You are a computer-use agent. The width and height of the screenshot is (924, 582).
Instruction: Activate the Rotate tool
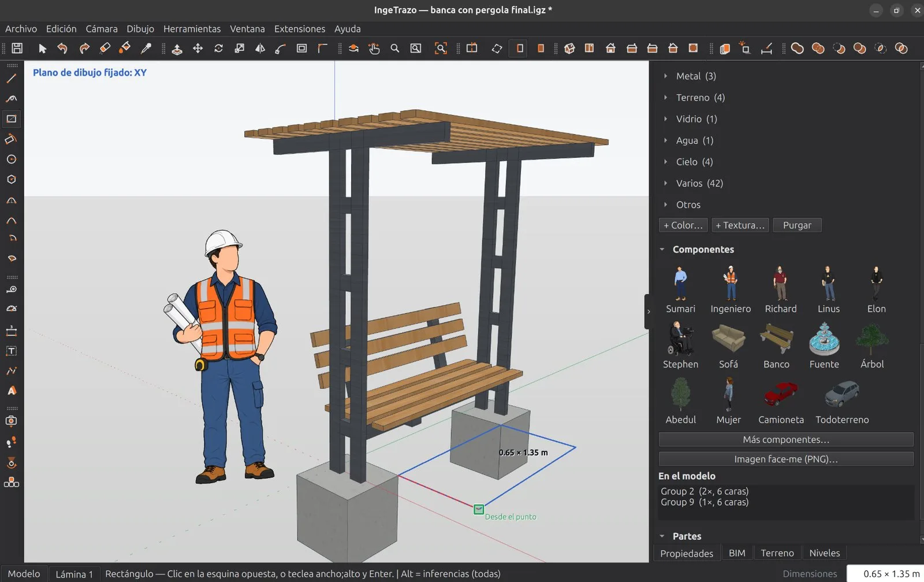[218, 49]
